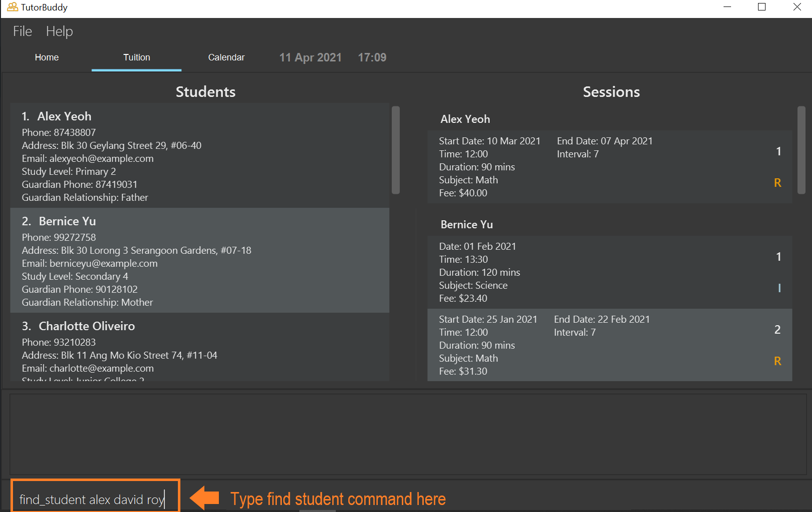812x512 pixels.
Task: Click the Sessions list scrollbar
Action: pos(802,150)
